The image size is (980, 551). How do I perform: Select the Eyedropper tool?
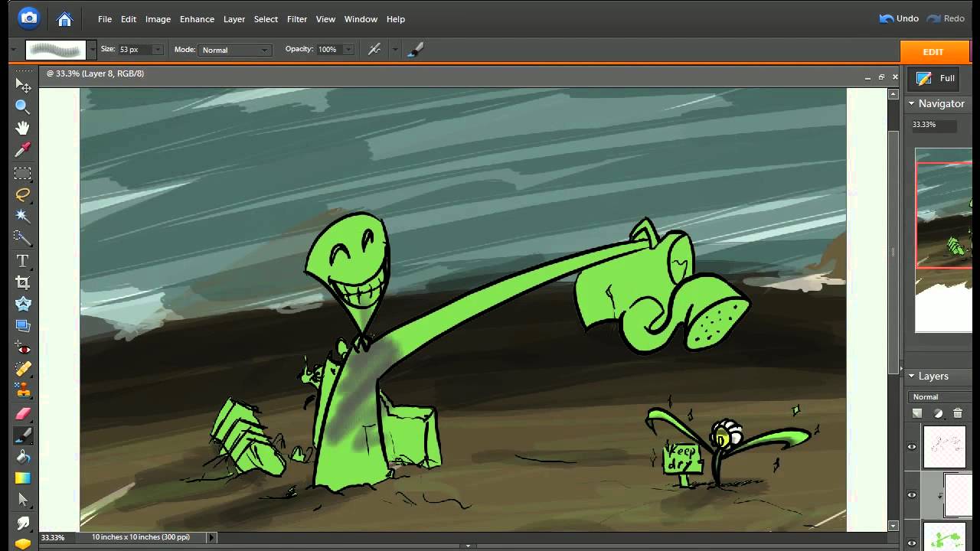23,150
